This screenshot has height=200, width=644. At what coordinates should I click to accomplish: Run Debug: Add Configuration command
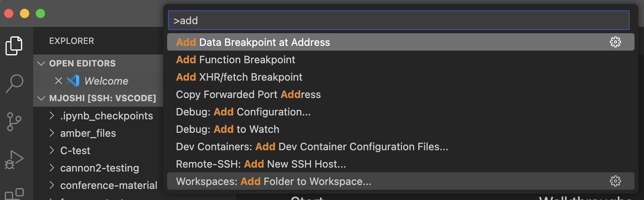(x=243, y=112)
